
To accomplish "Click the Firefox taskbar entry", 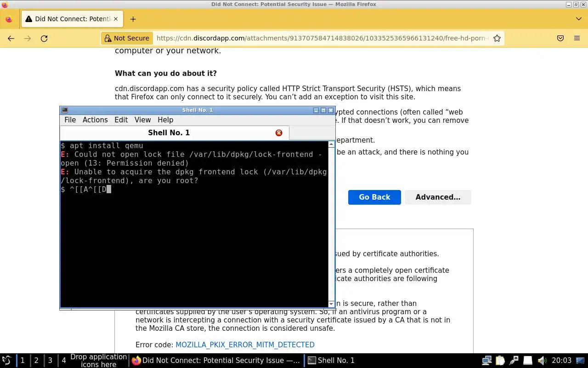I will 216,360.
